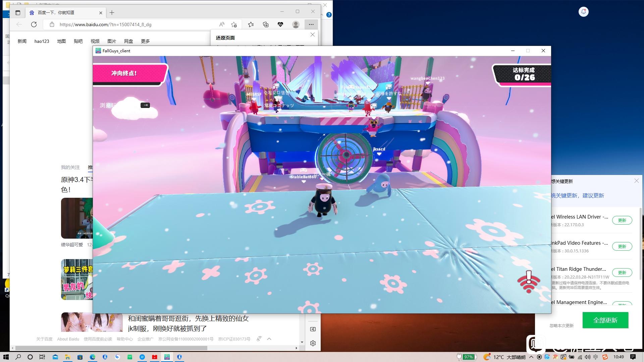The width and height of the screenshot is (644, 362).
Task: Open hao123 link on Baidu
Action: 42,41
